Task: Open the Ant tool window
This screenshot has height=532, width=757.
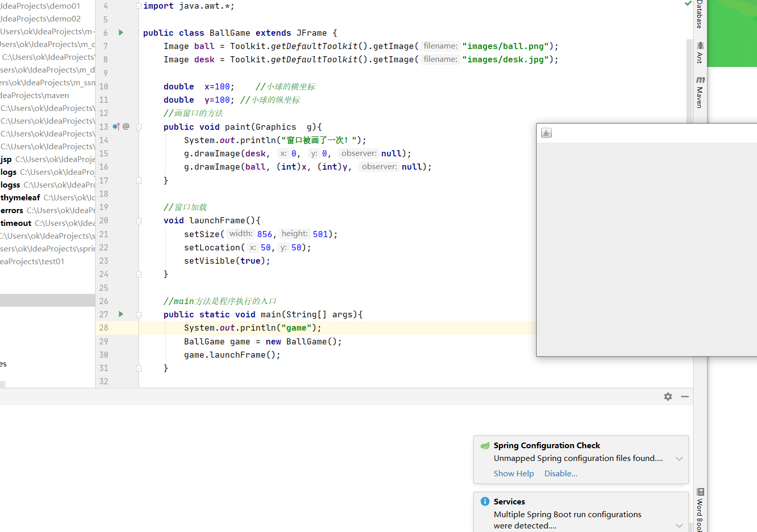Action: (700, 53)
